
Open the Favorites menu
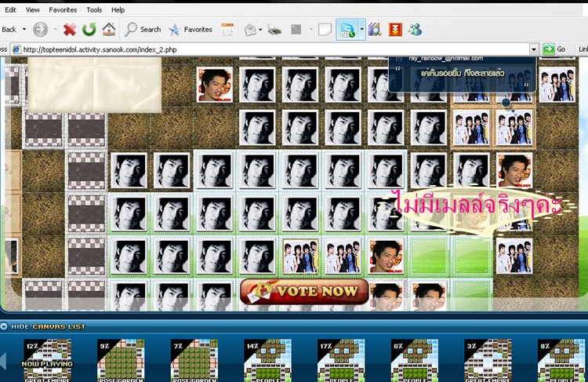point(63,9)
